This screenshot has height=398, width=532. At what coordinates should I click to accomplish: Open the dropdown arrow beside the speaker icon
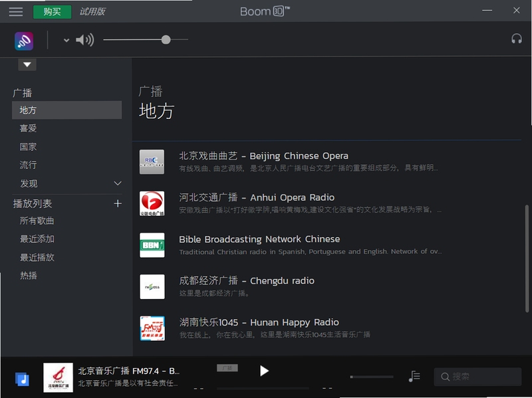click(66, 41)
